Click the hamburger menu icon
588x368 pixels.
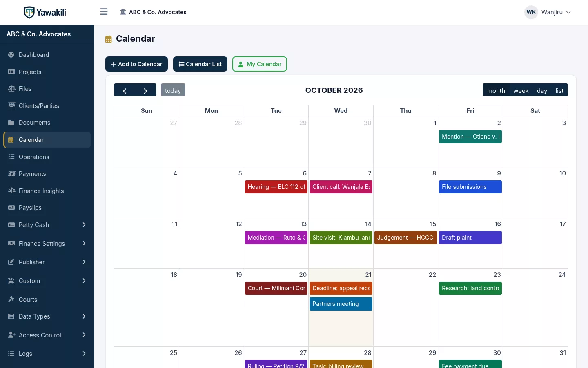click(104, 12)
